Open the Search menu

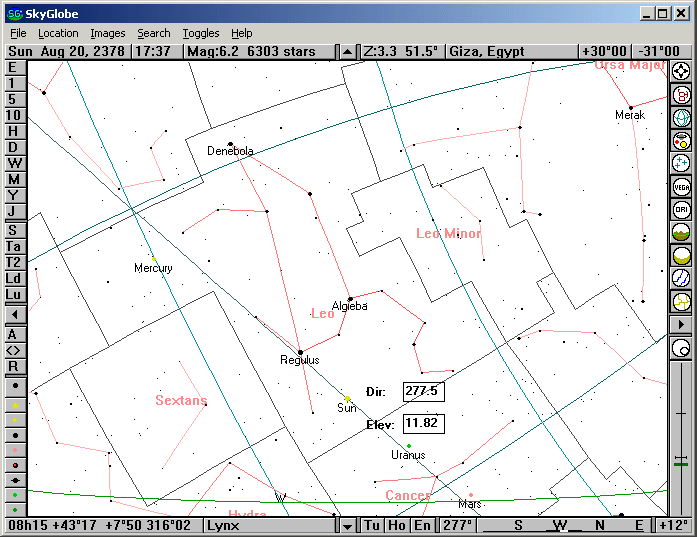tap(154, 33)
